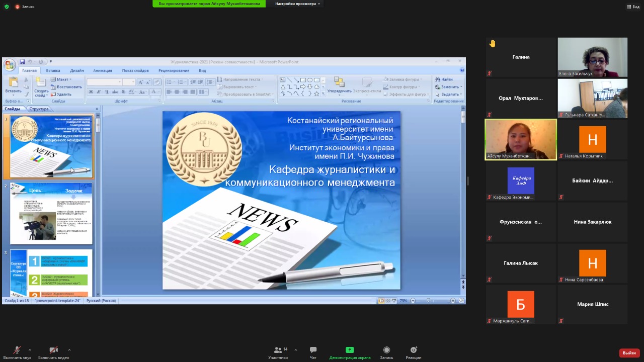Open the Вид layout button in Zoom corner
Viewport: 644px width, 362px height.
tap(633, 7)
